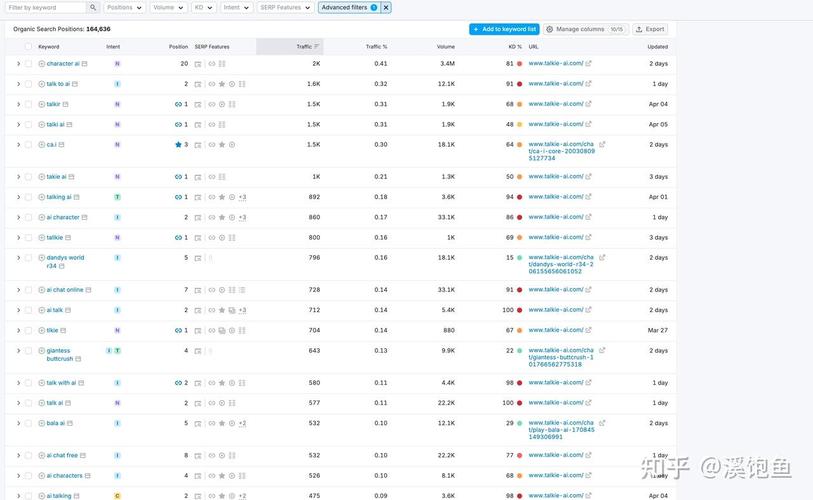Open the sitelinks icon next to 'takie ai' position

178,177
